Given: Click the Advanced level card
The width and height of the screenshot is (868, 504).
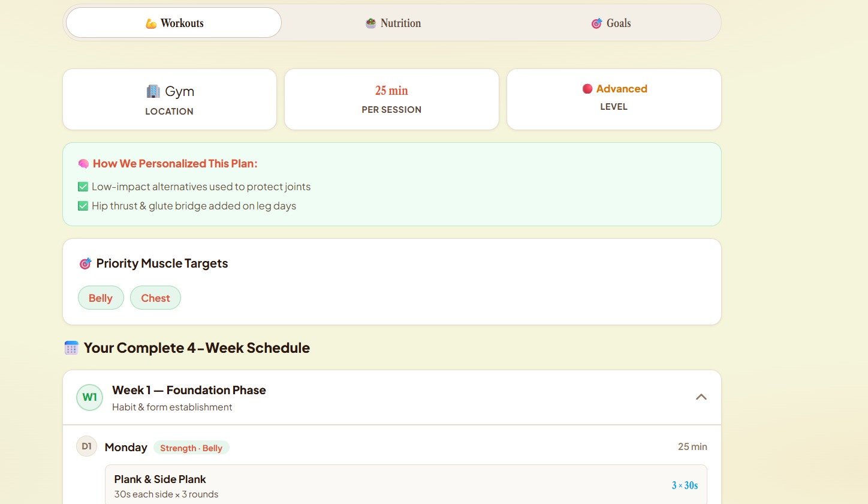Looking at the screenshot, I should coord(614,99).
